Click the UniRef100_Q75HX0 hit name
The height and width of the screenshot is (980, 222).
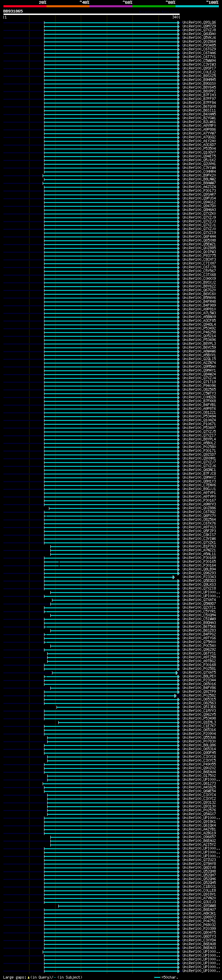click(x=199, y=642)
